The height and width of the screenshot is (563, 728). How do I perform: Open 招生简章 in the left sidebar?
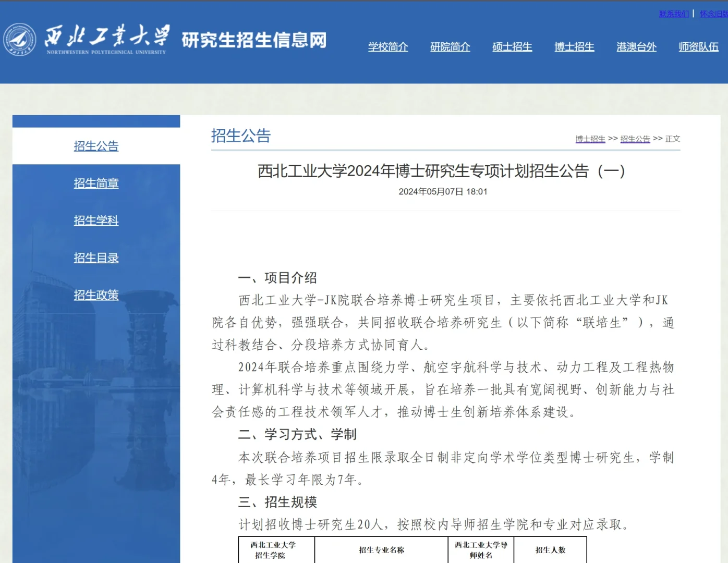pos(96,183)
